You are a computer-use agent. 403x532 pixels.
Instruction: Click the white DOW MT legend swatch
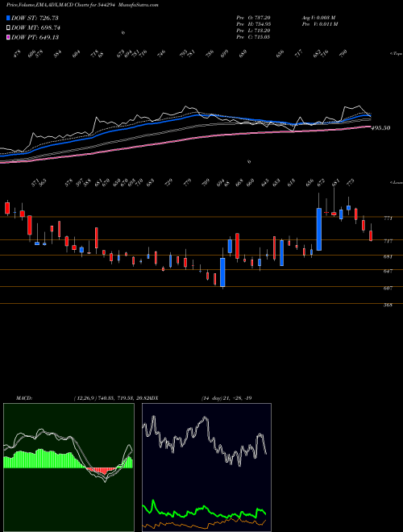pos(8,27)
